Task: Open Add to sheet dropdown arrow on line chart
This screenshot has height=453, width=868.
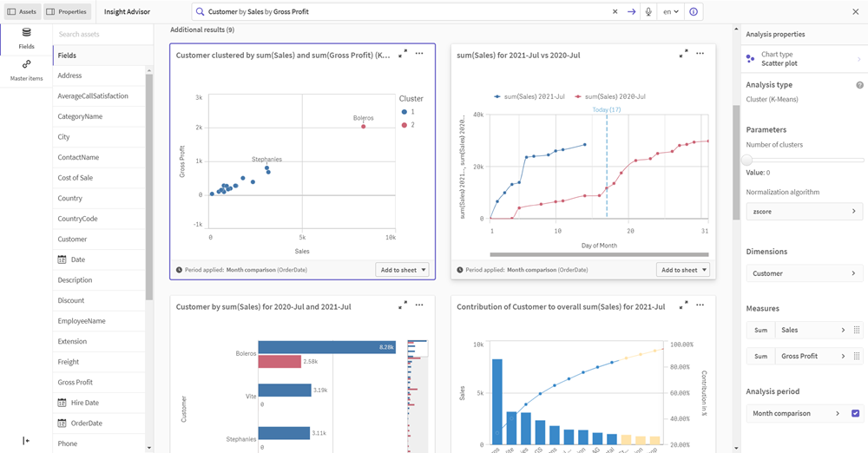Action: (705, 270)
